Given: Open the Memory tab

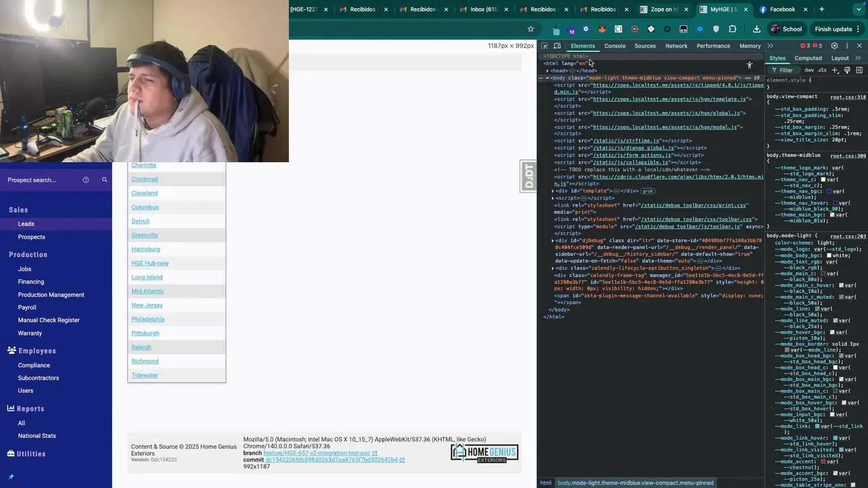Looking at the screenshot, I should pos(750,46).
